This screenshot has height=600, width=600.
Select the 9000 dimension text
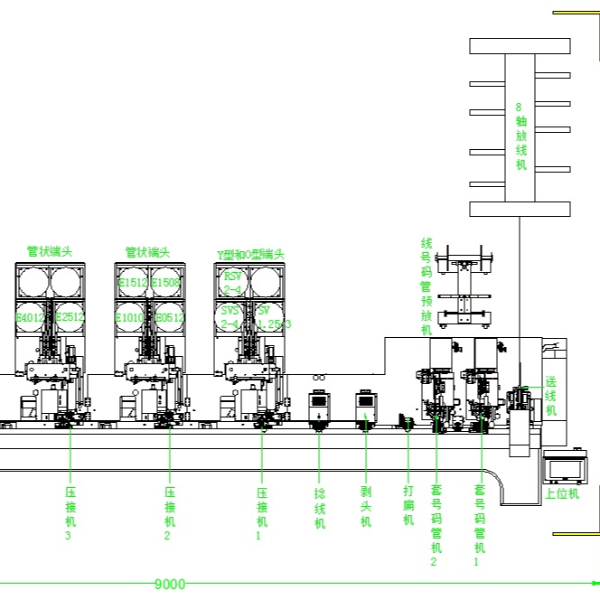click(168, 584)
